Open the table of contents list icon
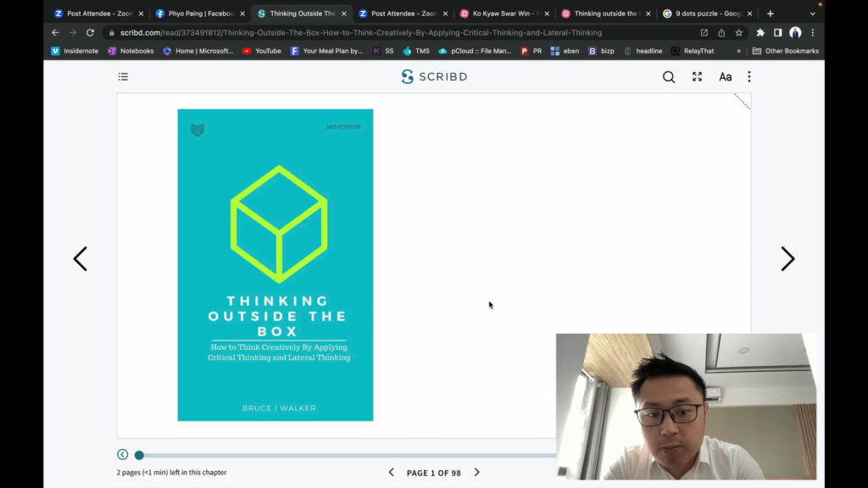 [x=123, y=76]
